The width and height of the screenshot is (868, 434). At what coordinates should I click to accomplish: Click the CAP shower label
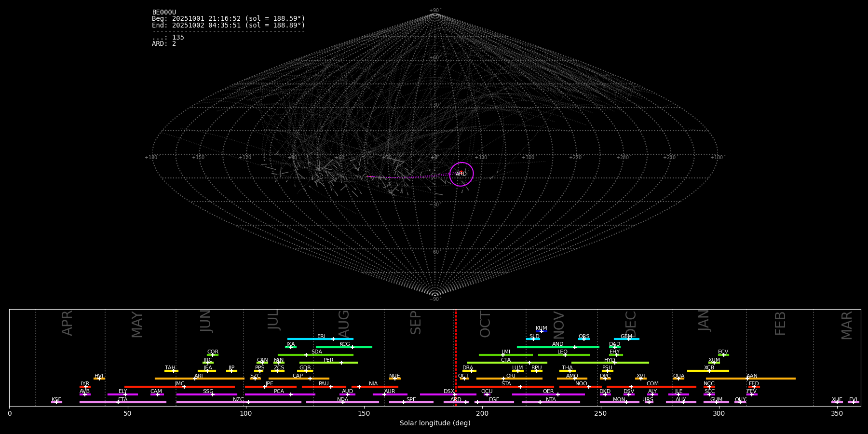pyautogui.click(x=298, y=376)
